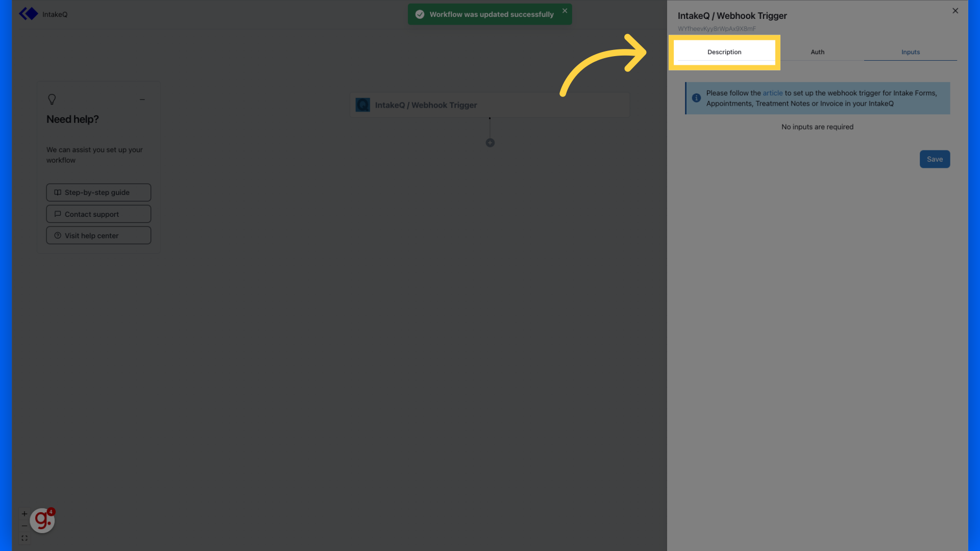Click the IntakeQ app icon on the node
The image size is (980, 551).
tap(362, 105)
